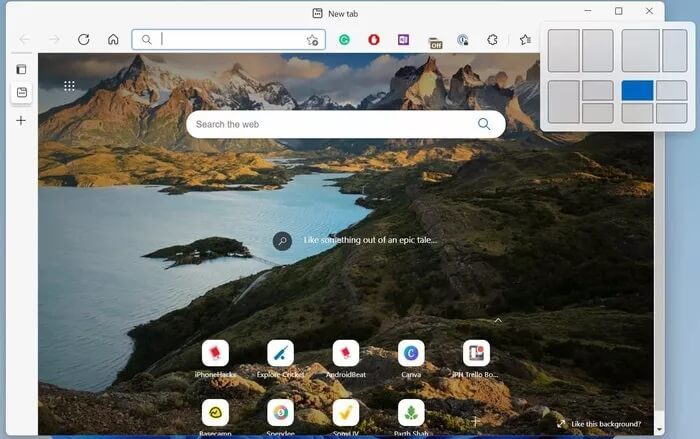Snap window to right half of equal two-column layout
The height and width of the screenshot is (439, 700).
coord(598,50)
